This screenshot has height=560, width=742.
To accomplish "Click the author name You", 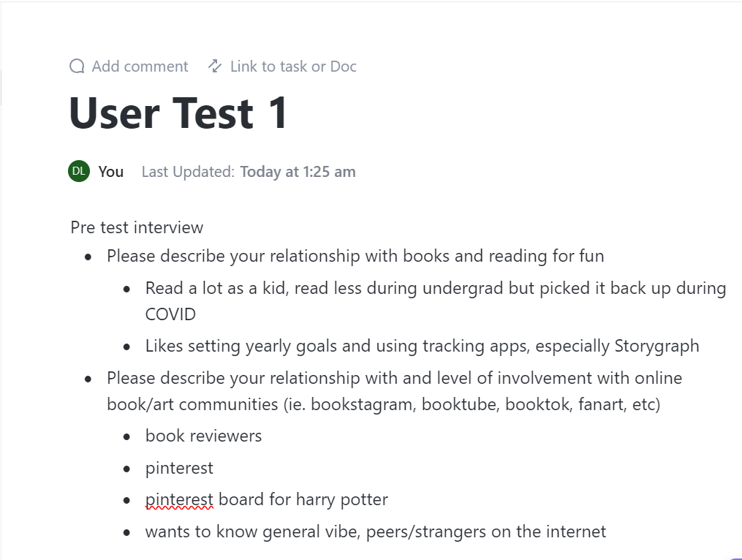I will tap(110, 171).
